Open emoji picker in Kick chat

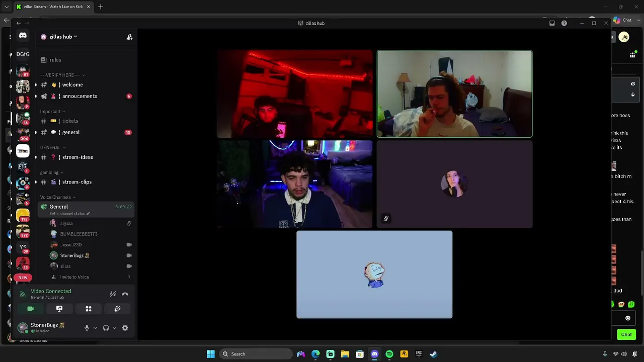tap(628, 318)
